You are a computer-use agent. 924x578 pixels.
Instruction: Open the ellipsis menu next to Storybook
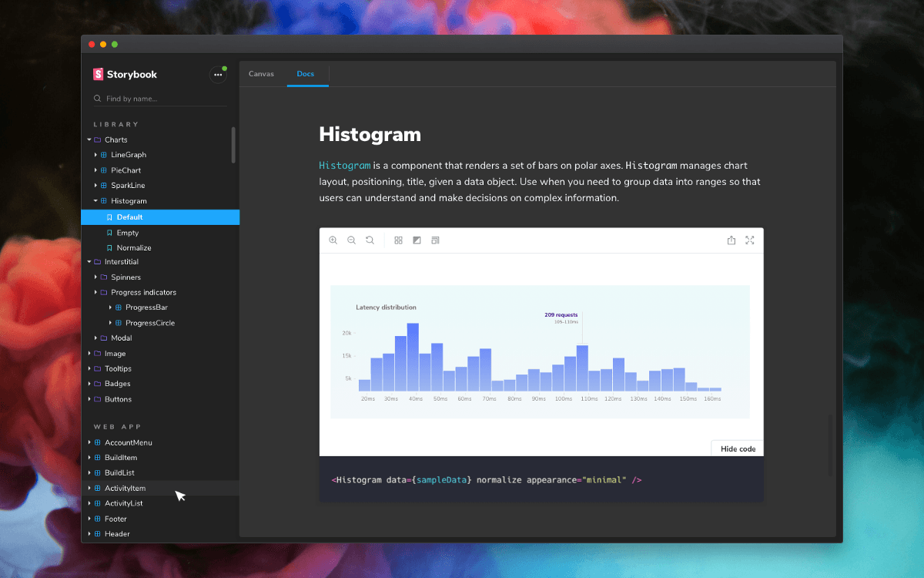point(218,75)
